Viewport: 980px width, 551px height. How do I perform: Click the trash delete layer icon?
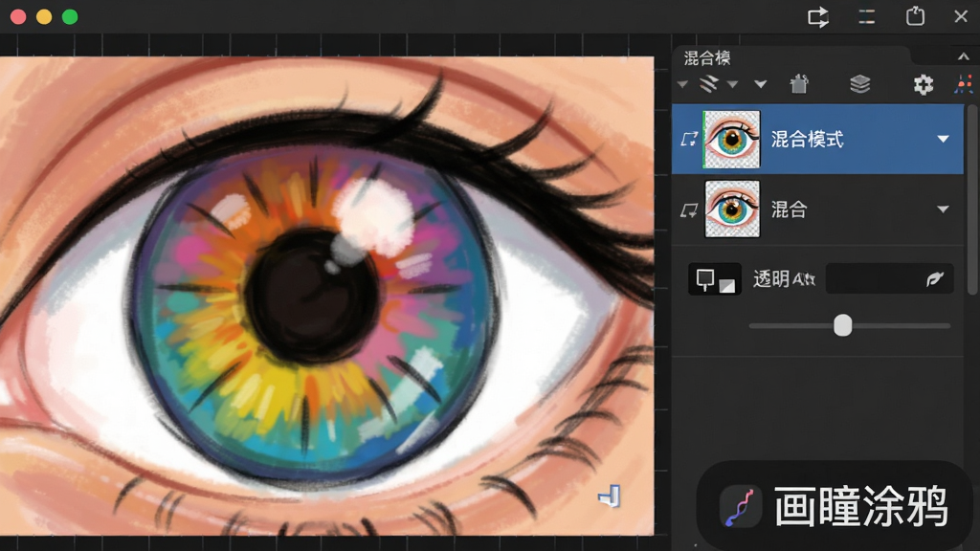pos(799,84)
